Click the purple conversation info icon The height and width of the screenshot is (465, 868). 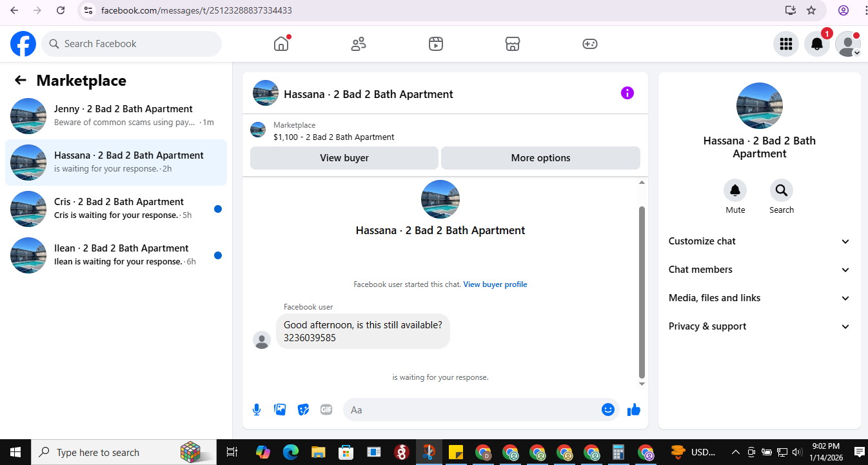coord(627,93)
